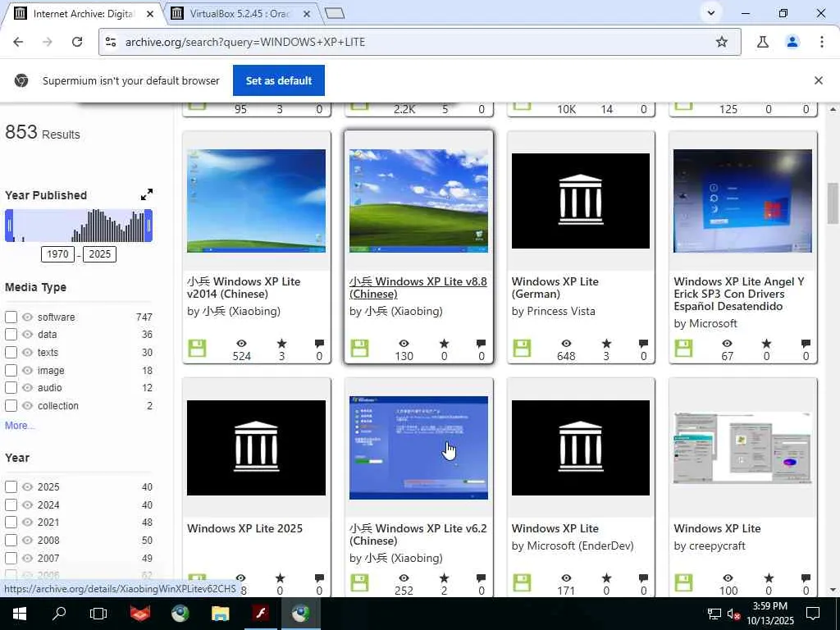
Task: Open Xiaobing Windows XP Lite v2014 title
Action: (x=244, y=288)
